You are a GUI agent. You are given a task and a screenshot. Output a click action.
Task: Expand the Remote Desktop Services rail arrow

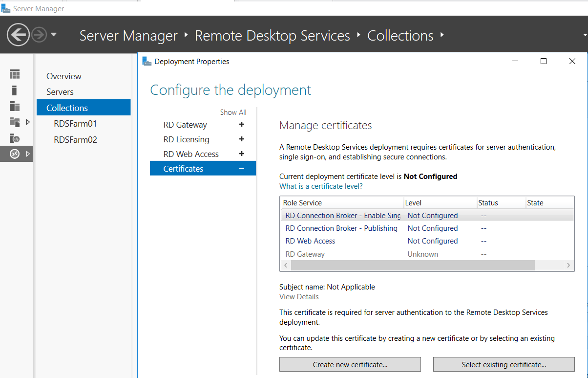tap(28, 154)
